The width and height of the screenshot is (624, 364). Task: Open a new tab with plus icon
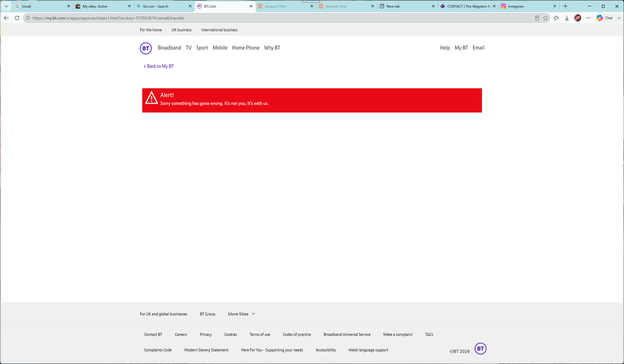pos(565,6)
